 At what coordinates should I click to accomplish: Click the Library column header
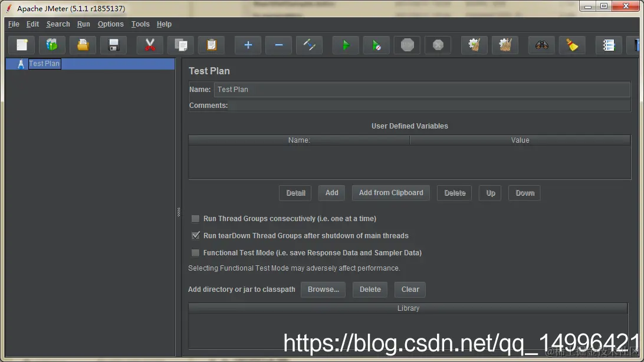[x=408, y=308]
